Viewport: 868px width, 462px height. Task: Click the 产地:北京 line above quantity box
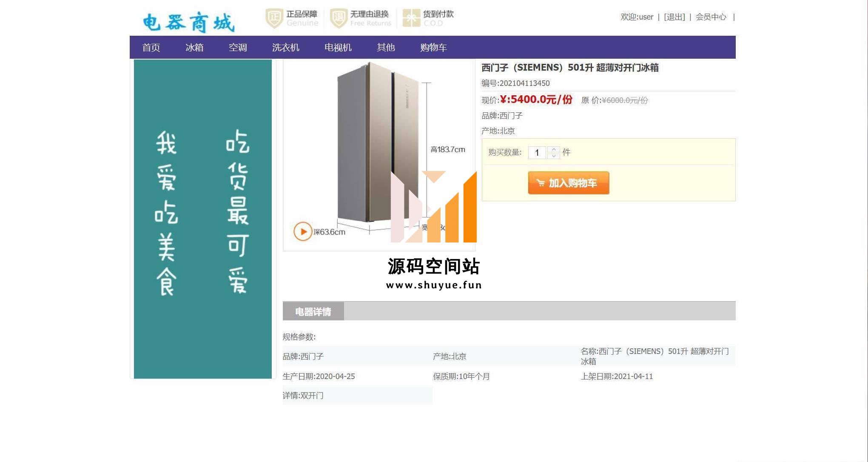tap(498, 131)
